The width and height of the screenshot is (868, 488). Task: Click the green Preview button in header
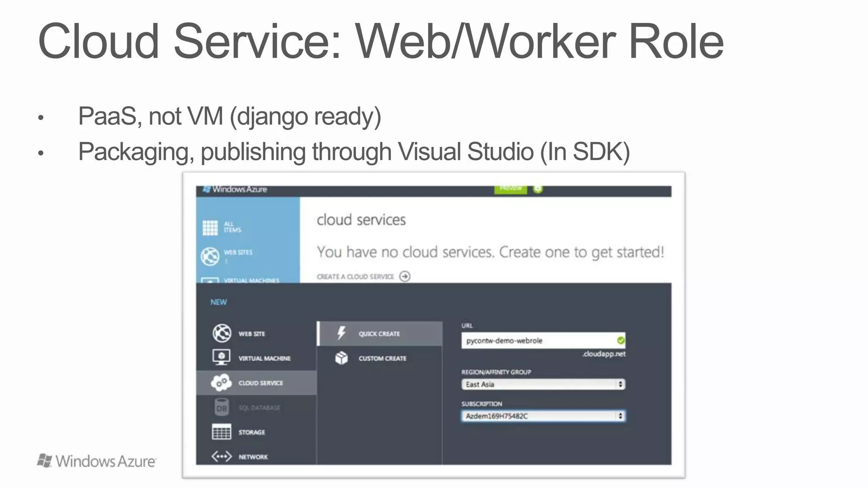[x=510, y=189]
